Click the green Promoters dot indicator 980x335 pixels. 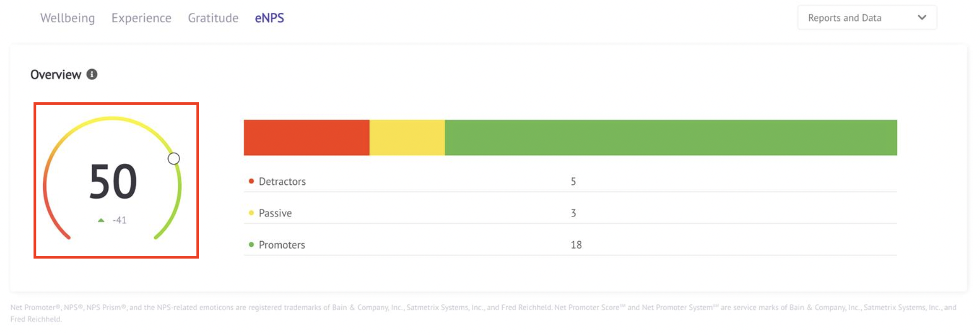251,244
